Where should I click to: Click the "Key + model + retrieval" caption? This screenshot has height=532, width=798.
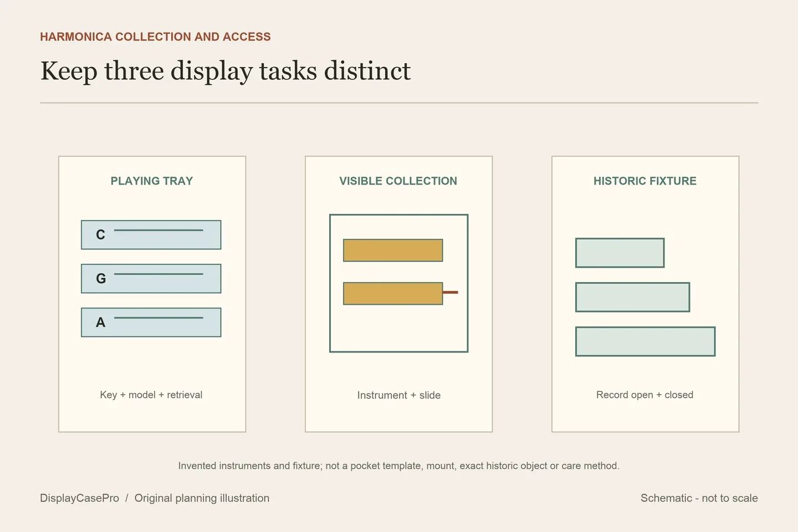(151, 395)
